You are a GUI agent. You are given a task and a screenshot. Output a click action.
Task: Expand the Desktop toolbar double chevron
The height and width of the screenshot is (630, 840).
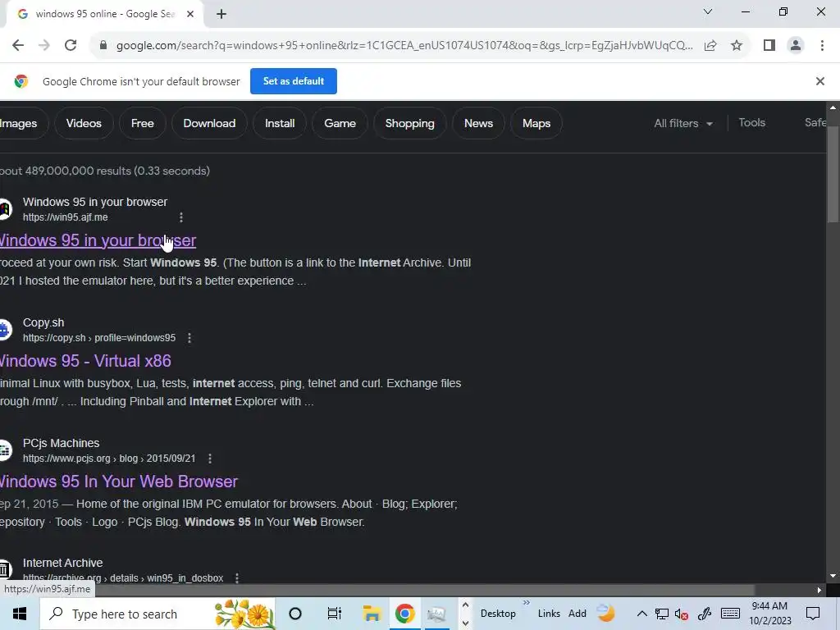click(527, 603)
